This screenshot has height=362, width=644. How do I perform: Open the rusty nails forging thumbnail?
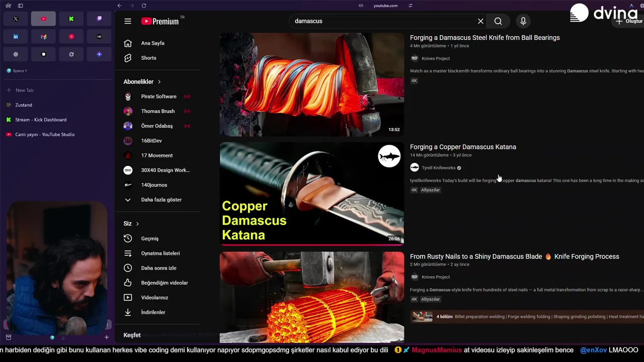311,297
